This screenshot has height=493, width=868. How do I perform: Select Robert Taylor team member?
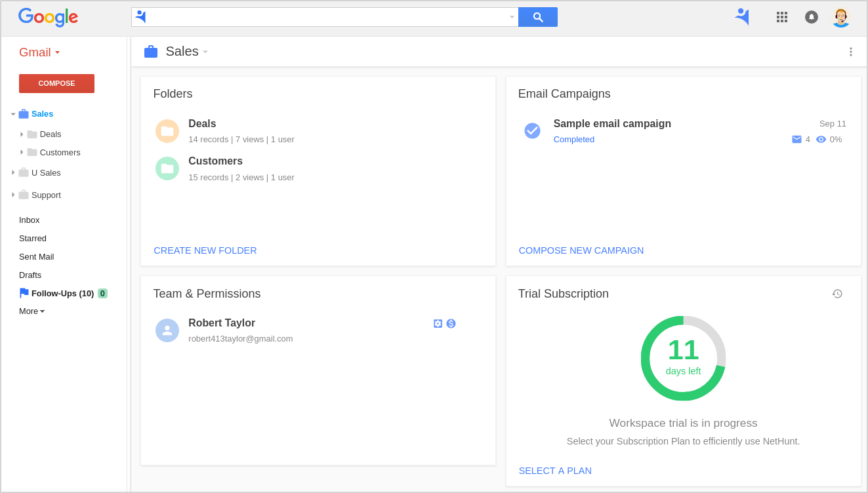click(222, 323)
